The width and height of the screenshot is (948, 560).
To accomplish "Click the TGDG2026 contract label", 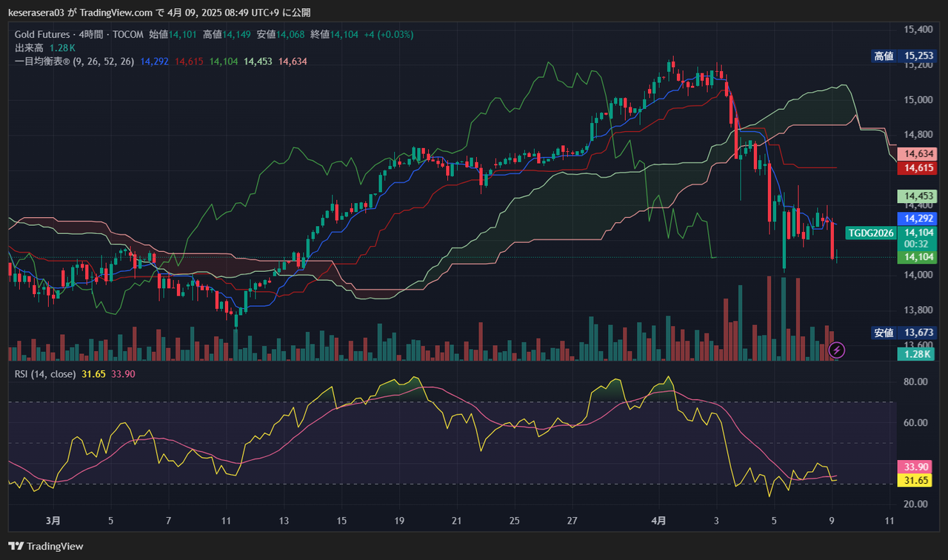I will [871, 233].
